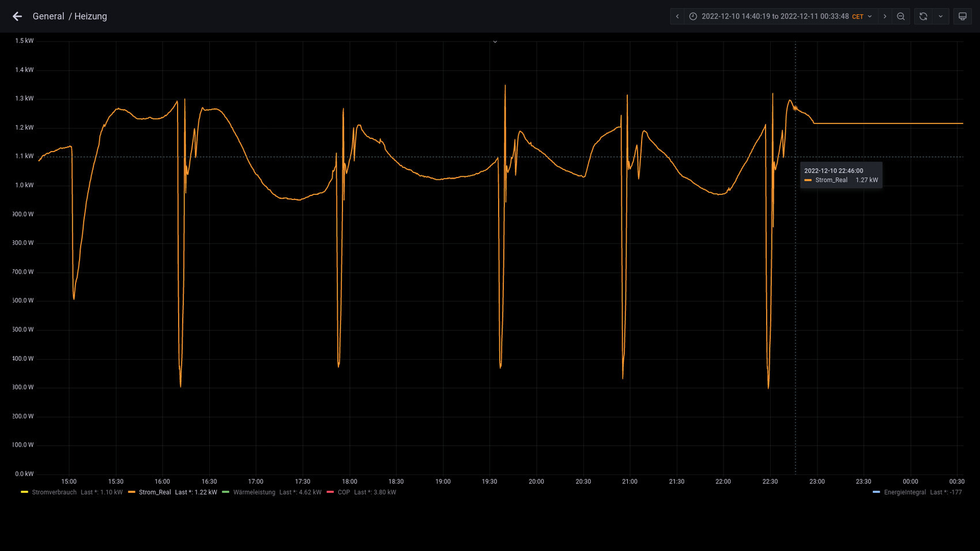Screen dimensions: 980x551
Task: Toggle Wärmeleistung series visibility
Action: 254,492
